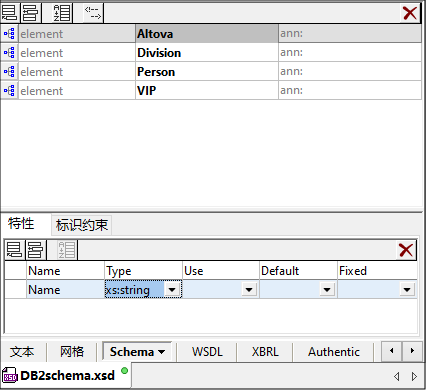Delete attribute using lower red X
Screen dimensions: 426x390
pos(406,250)
